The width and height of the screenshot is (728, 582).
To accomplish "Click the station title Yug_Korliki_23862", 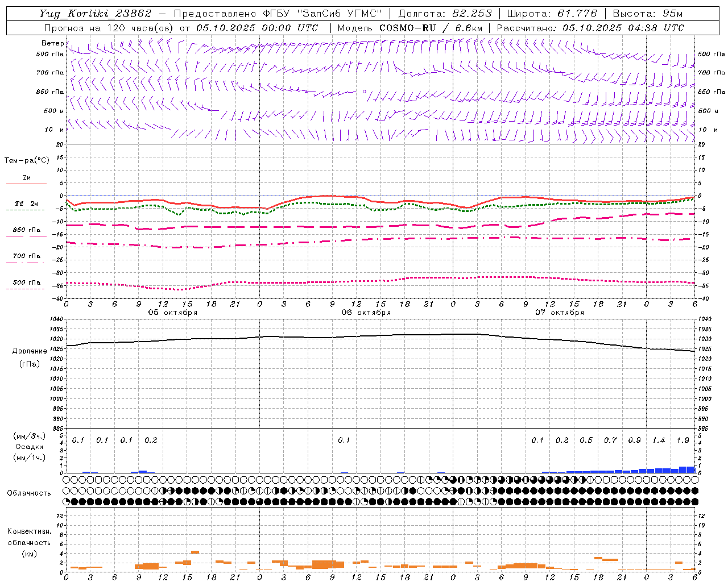I will tap(96, 14).
